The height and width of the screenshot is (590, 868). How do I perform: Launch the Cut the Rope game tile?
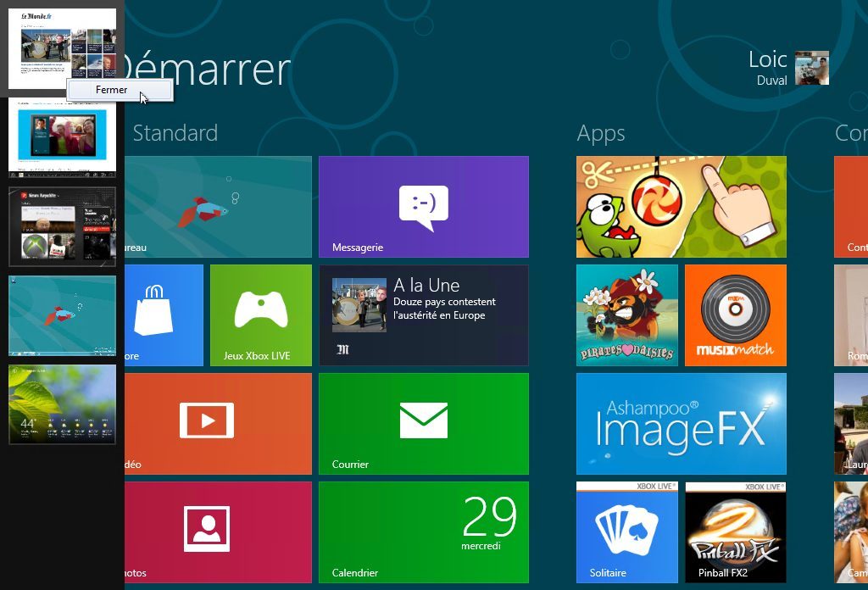[681, 206]
